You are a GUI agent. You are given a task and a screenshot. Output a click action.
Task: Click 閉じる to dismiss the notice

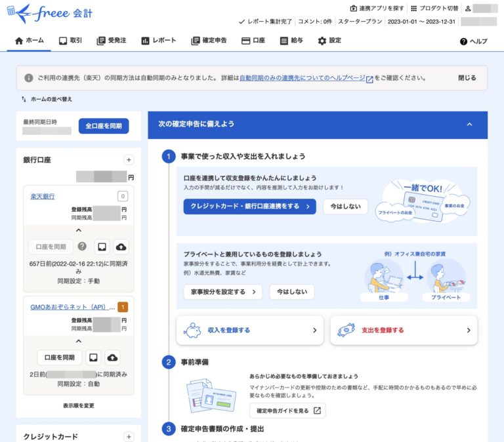tap(467, 77)
